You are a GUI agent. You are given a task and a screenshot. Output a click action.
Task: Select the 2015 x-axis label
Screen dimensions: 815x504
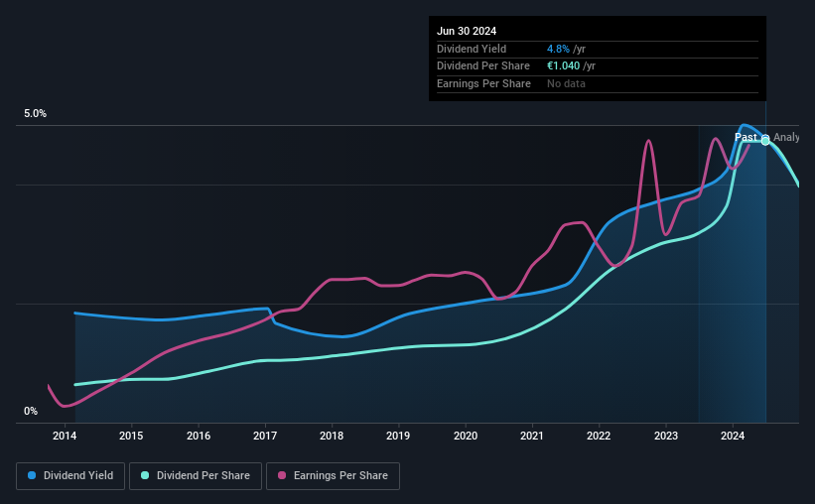click(131, 436)
